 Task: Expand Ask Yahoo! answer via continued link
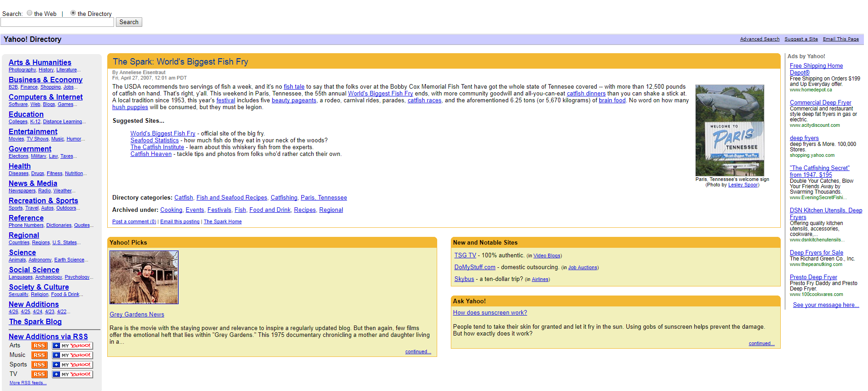[x=761, y=343]
